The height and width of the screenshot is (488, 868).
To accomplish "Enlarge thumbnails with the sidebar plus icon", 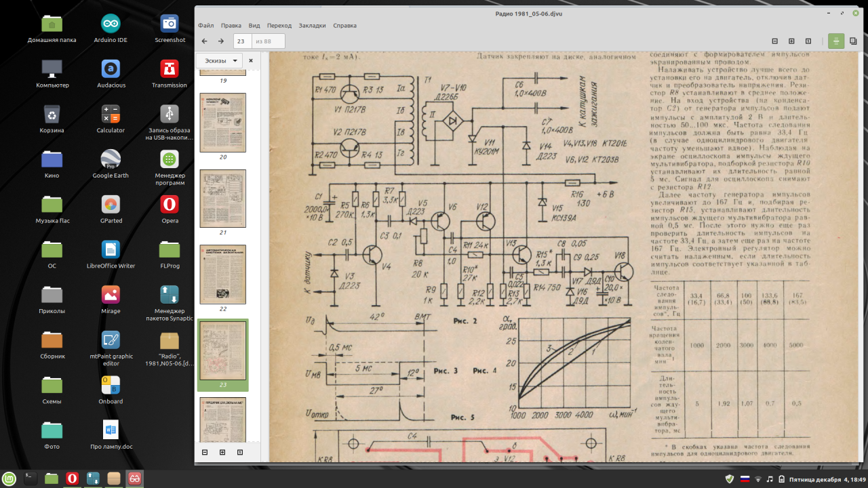I will (x=222, y=452).
